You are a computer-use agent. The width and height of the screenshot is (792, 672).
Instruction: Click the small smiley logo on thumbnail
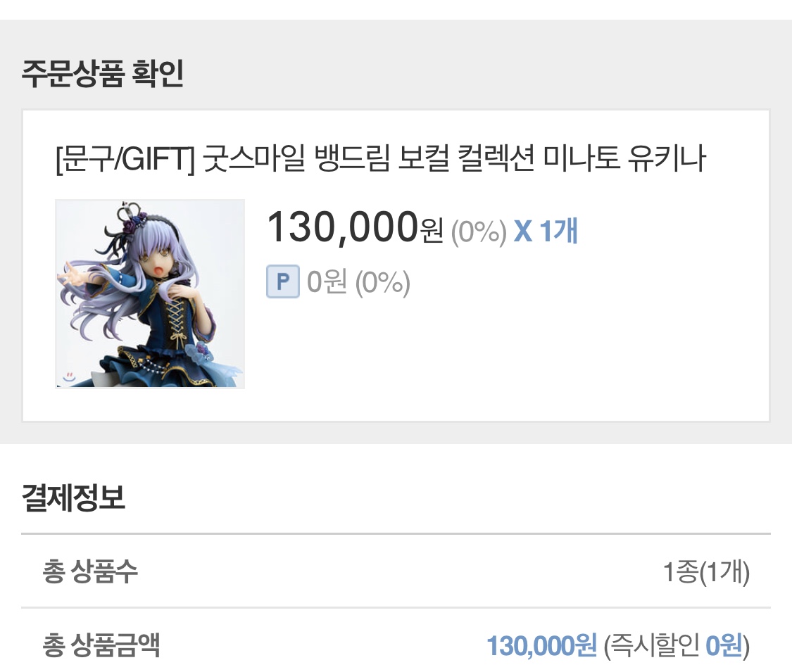pos(69,376)
